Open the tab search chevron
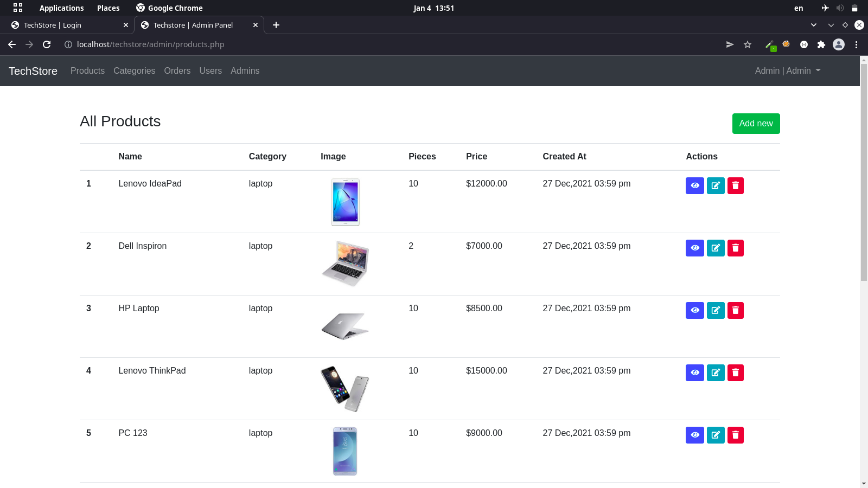The height and width of the screenshot is (488, 868). click(814, 25)
